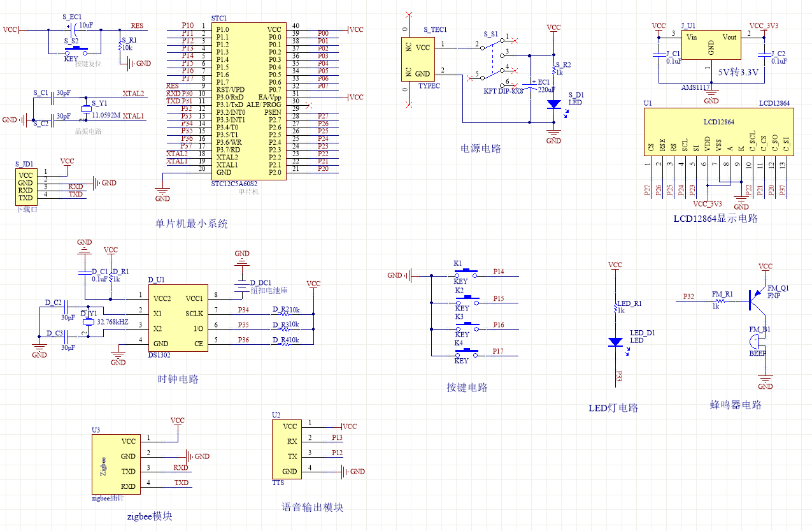Click the LED_D1 diode symbol
812x531 pixels.
click(x=615, y=342)
